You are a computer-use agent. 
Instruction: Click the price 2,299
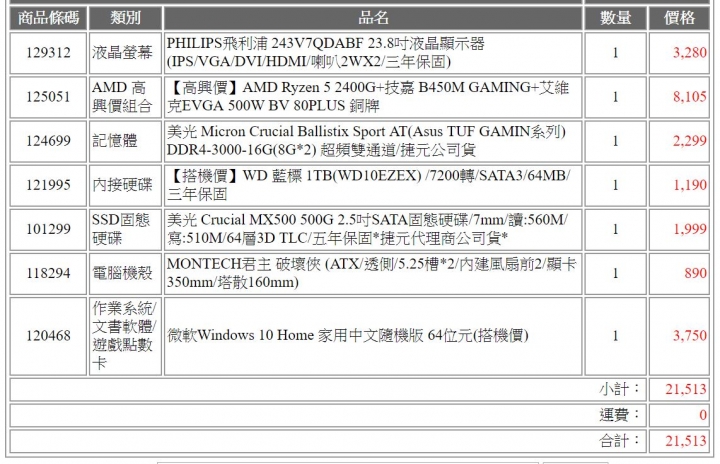click(x=690, y=141)
